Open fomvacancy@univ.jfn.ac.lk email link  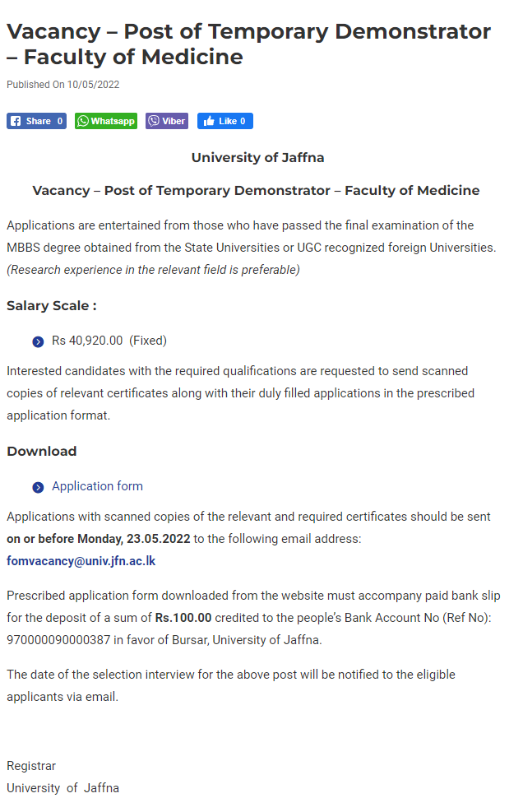coord(81,561)
